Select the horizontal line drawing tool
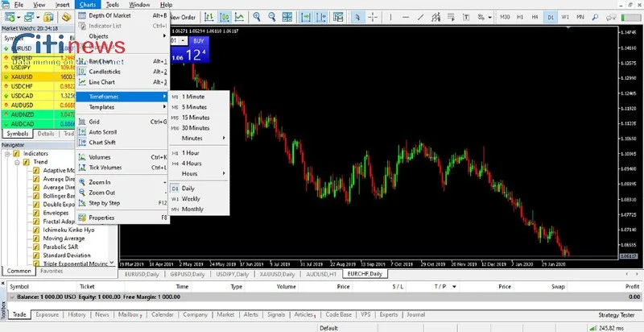644x332 pixels. [x=406, y=17]
